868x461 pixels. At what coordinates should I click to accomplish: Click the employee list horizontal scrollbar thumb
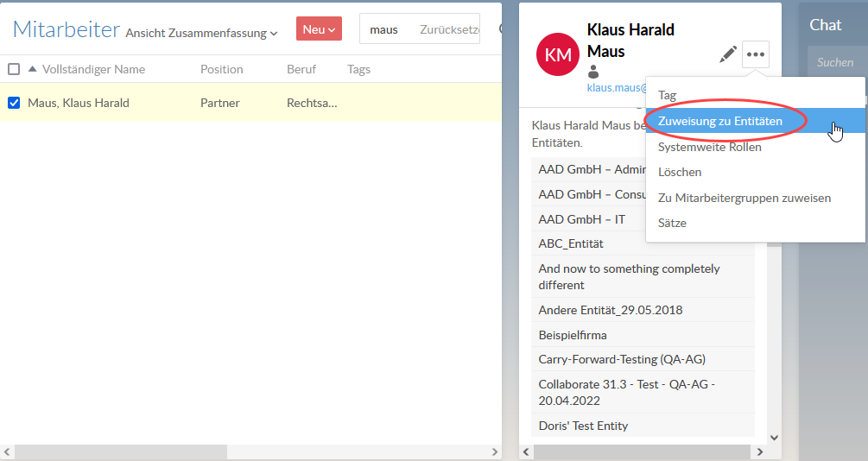click(x=119, y=452)
